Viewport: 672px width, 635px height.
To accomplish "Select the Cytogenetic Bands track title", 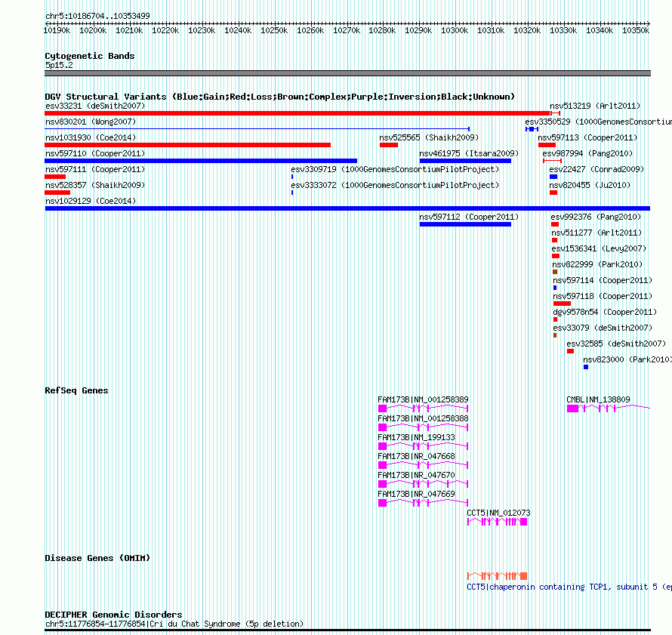I will 90,56.
